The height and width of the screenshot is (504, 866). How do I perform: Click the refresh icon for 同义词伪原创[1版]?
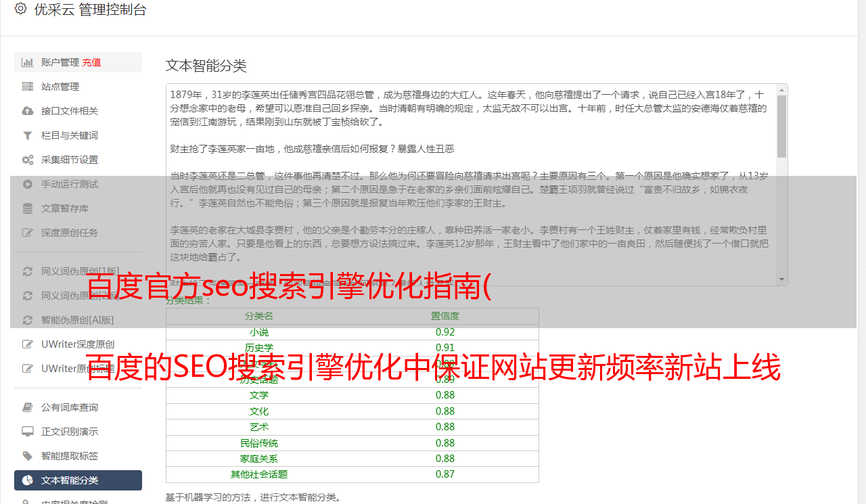click(28, 271)
